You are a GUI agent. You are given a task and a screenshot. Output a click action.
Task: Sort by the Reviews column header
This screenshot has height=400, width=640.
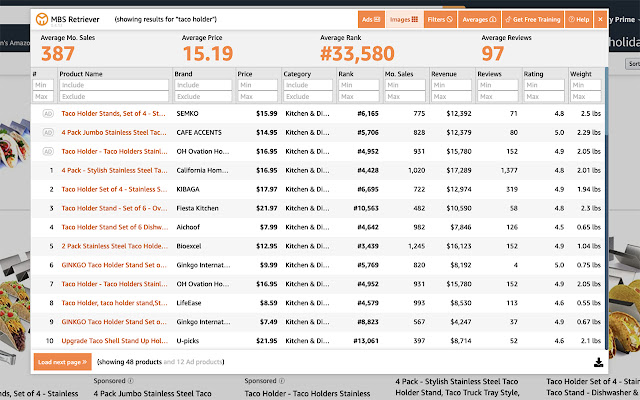click(489, 74)
